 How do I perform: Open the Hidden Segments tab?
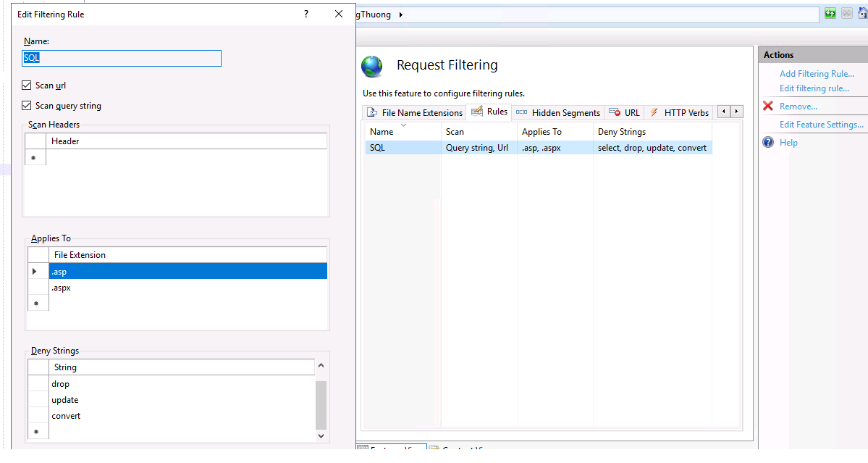[x=558, y=112]
